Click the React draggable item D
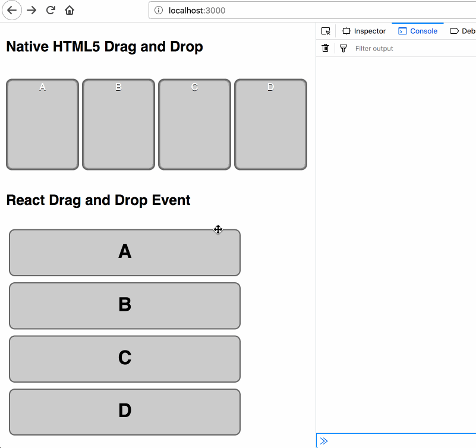 tap(125, 412)
